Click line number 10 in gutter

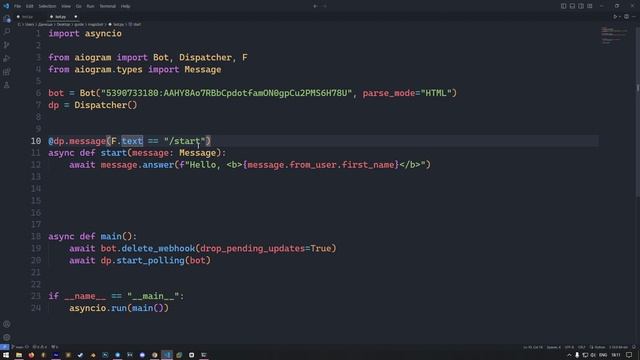coord(36,141)
